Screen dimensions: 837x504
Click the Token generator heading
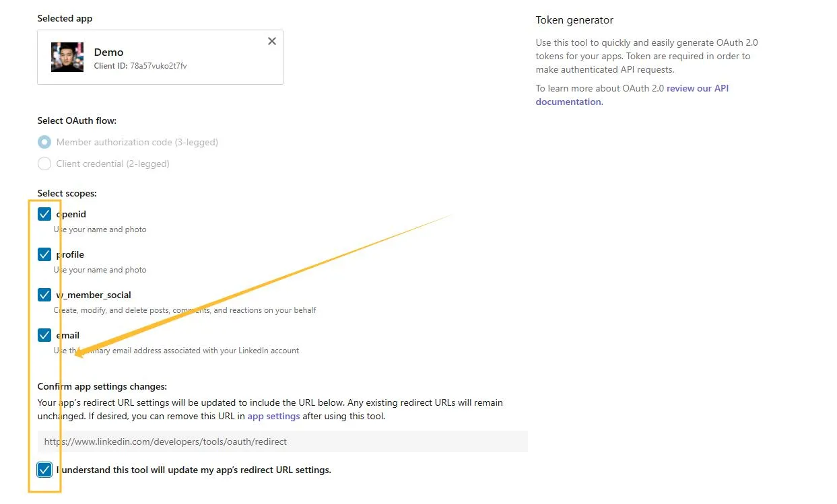pyautogui.click(x=574, y=20)
